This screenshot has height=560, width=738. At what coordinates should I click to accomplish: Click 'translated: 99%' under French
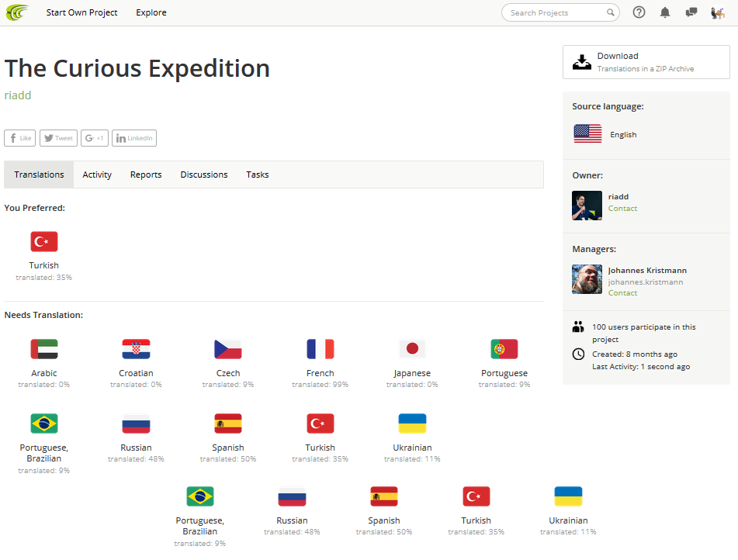click(320, 385)
